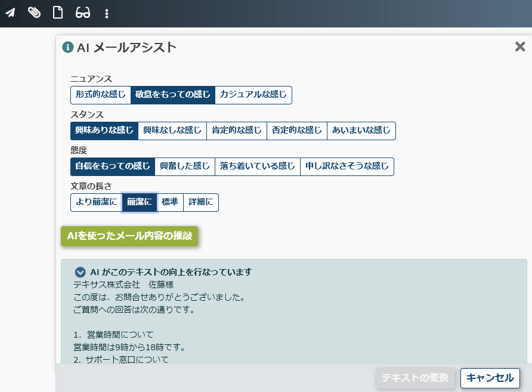The height and width of the screenshot is (392, 532).
Task: Click the info icon beside AI メールアシスト
Action: [68, 48]
